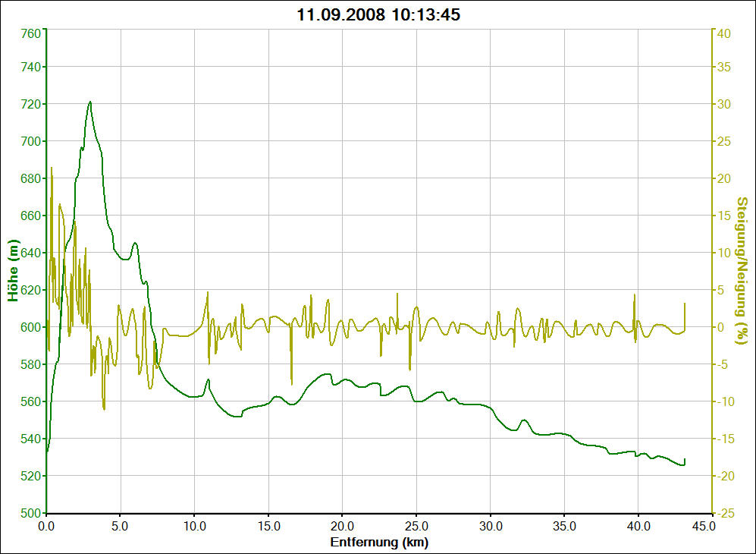Screen dimensions: 756x554
Task: Select the "Steigung/Neigung (%)" axis label
Action: pos(742,271)
